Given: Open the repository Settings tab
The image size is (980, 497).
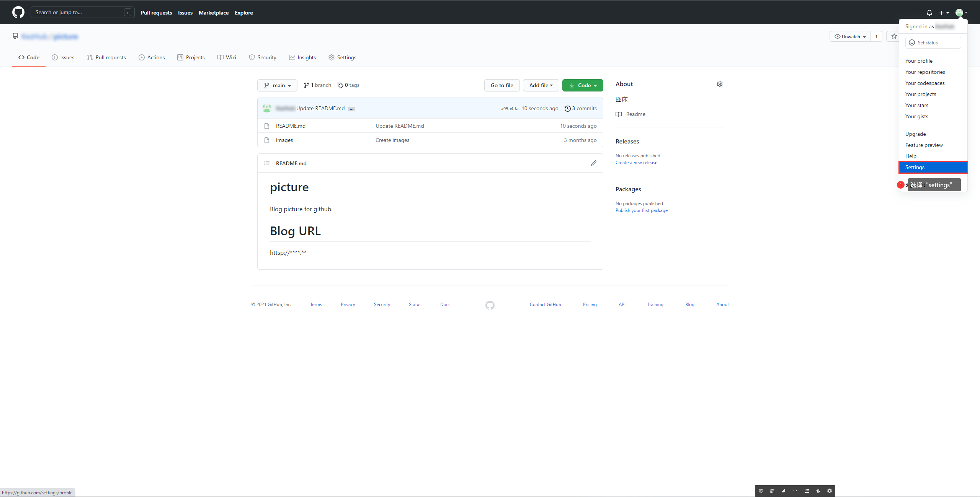Looking at the screenshot, I should click(342, 57).
